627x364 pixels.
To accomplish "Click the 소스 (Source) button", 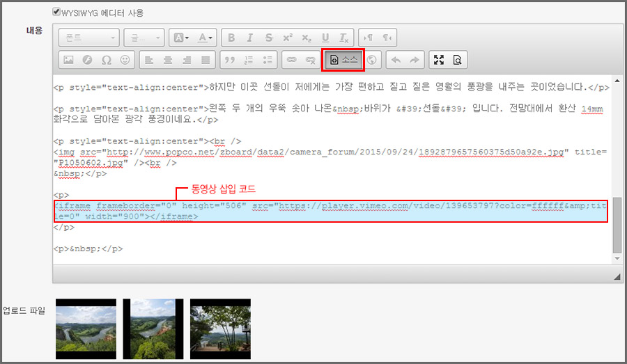I will coord(343,60).
